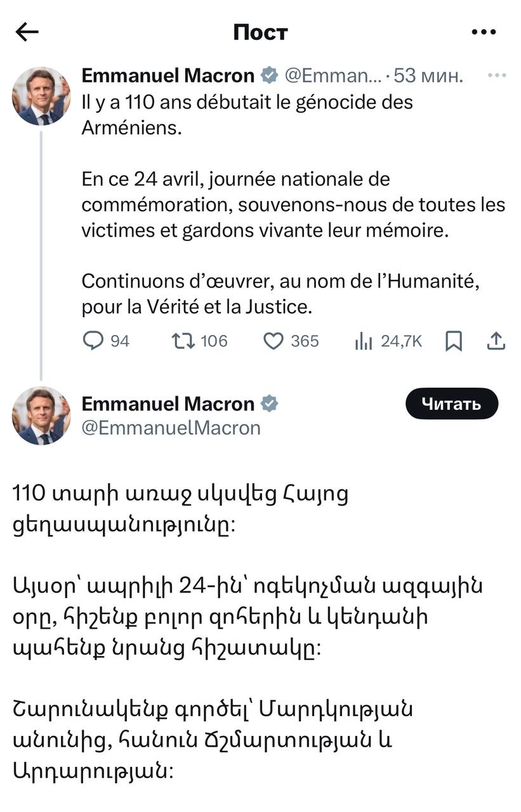Tap the verified badge on top tweet
Viewport: 521px width, 812px height.
point(269,76)
